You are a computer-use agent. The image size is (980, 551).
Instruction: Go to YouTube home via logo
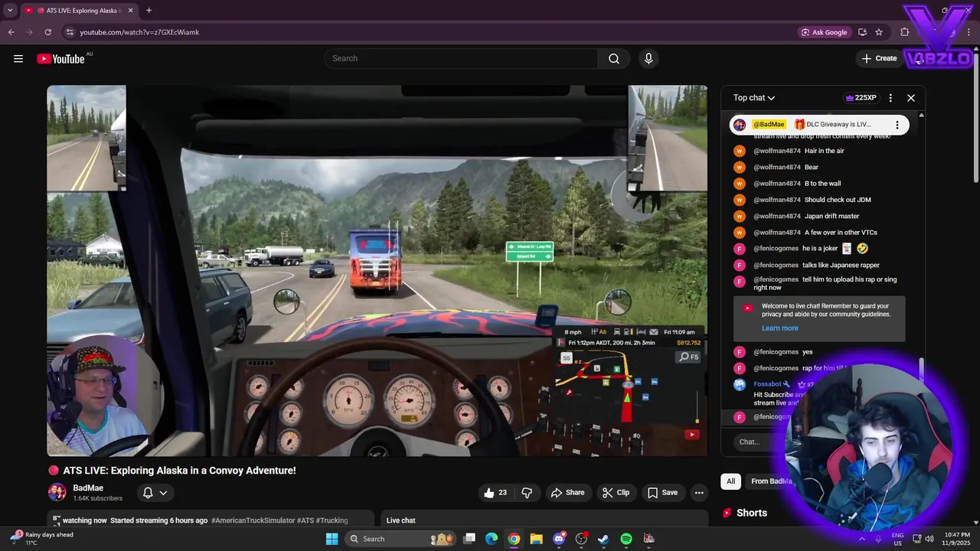coord(60,59)
